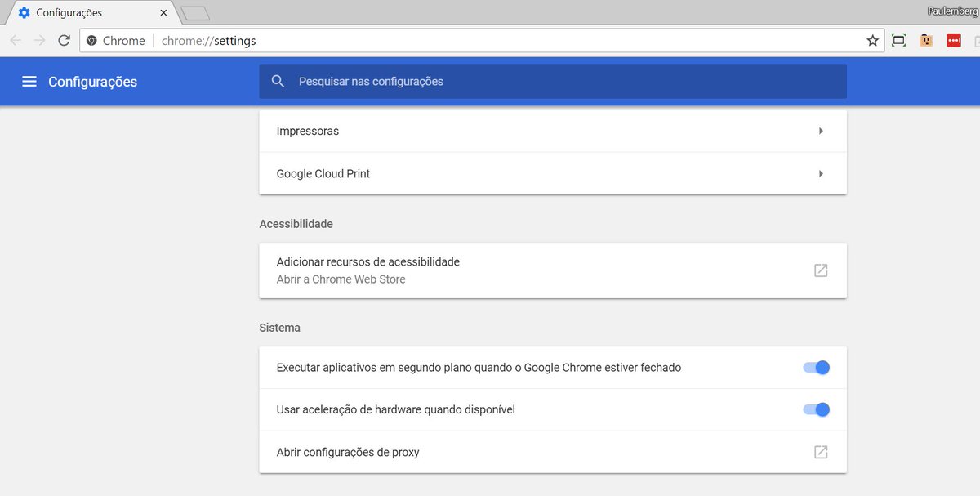Focus the Pesquisar nas configurações field
The image size is (980, 496).
pos(553,82)
